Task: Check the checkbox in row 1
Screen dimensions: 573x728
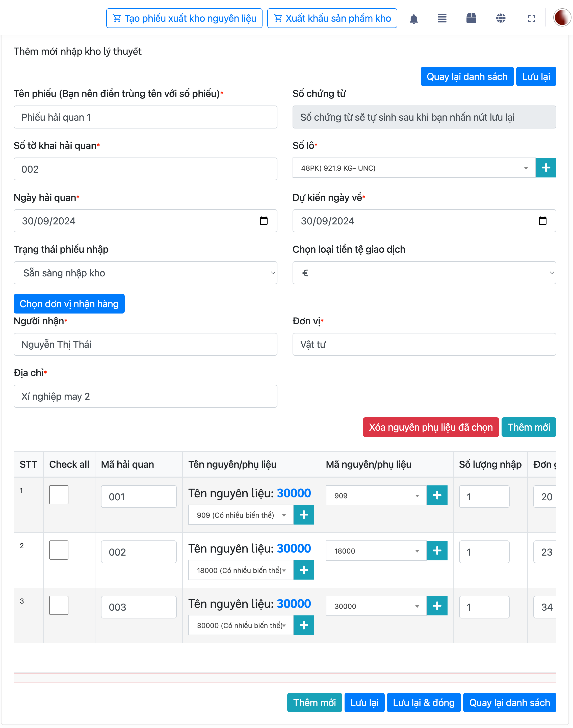Action: pyautogui.click(x=59, y=495)
